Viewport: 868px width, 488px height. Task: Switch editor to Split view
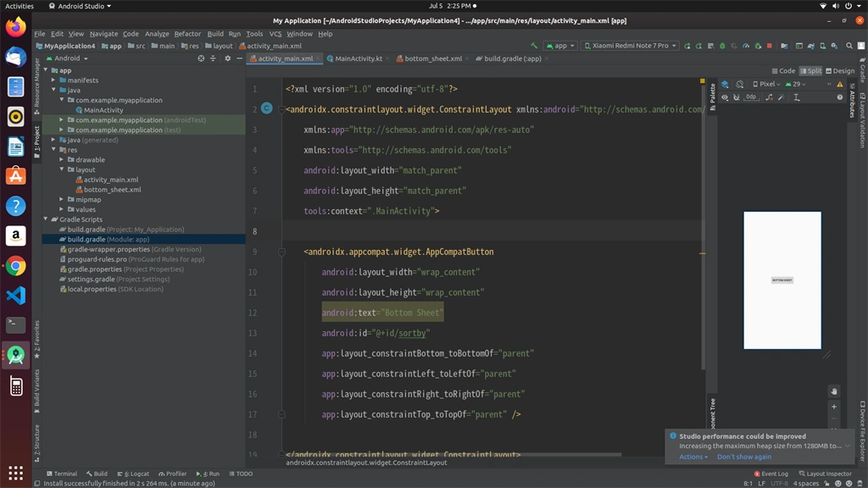click(811, 71)
